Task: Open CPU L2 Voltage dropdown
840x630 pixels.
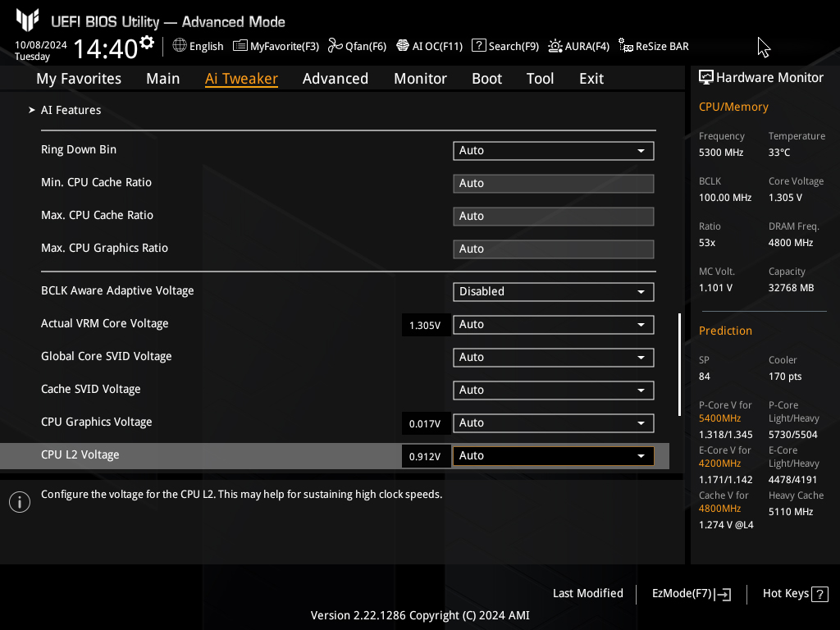Action: coord(554,456)
